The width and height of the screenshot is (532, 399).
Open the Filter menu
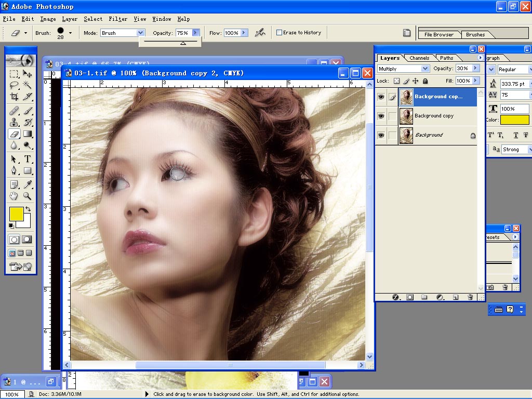pyautogui.click(x=118, y=19)
